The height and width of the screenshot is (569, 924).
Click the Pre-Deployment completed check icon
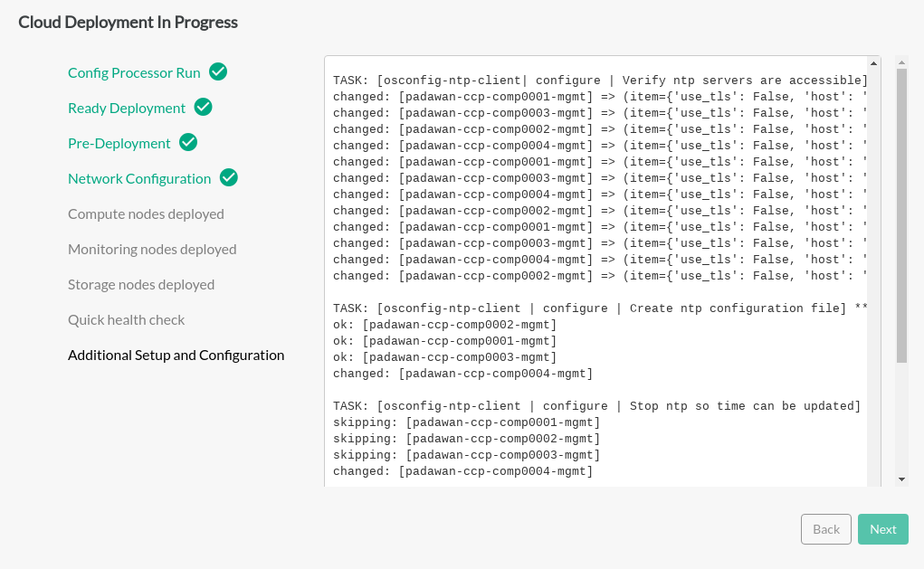click(x=188, y=143)
